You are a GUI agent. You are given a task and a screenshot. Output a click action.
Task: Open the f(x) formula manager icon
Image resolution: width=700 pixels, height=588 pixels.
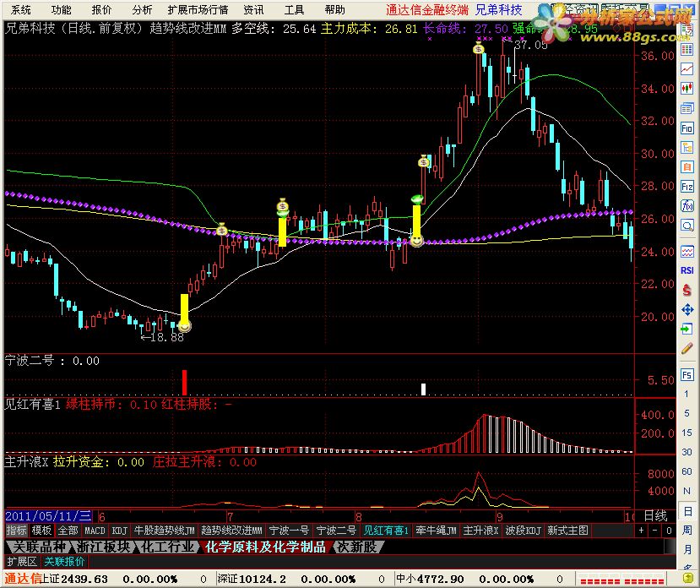tap(687, 205)
